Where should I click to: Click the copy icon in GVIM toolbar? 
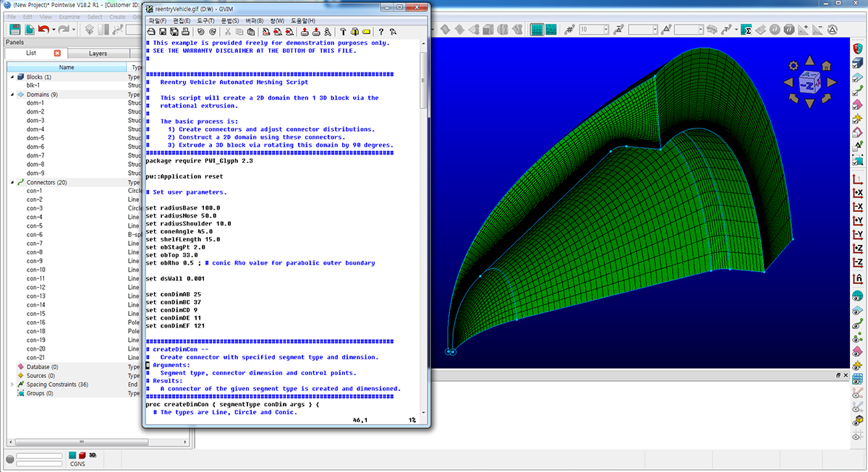(239, 32)
